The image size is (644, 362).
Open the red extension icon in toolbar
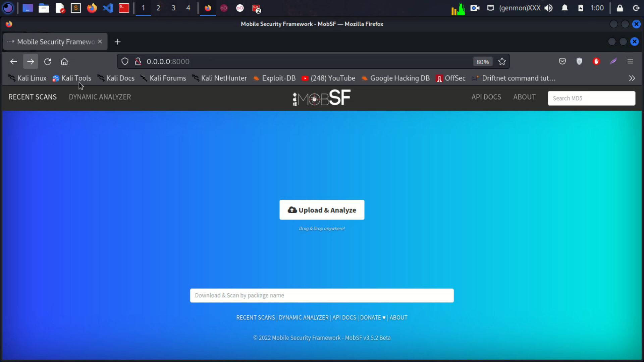tap(596, 61)
